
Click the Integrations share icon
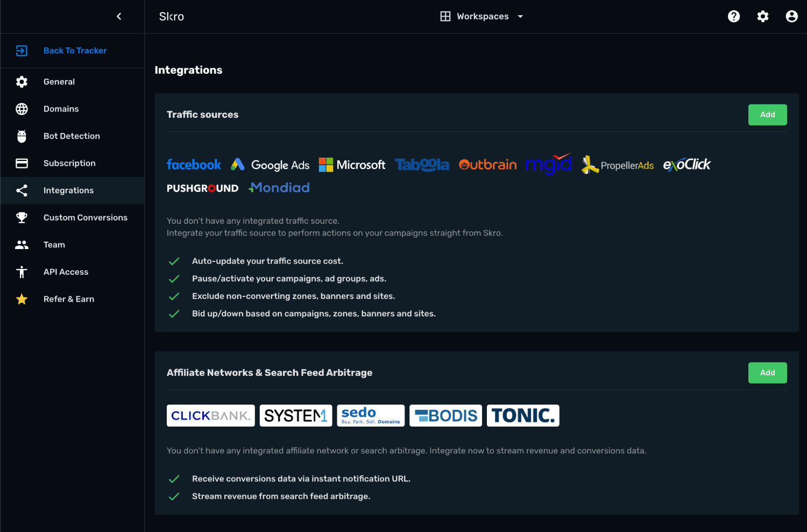pos(22,190)
